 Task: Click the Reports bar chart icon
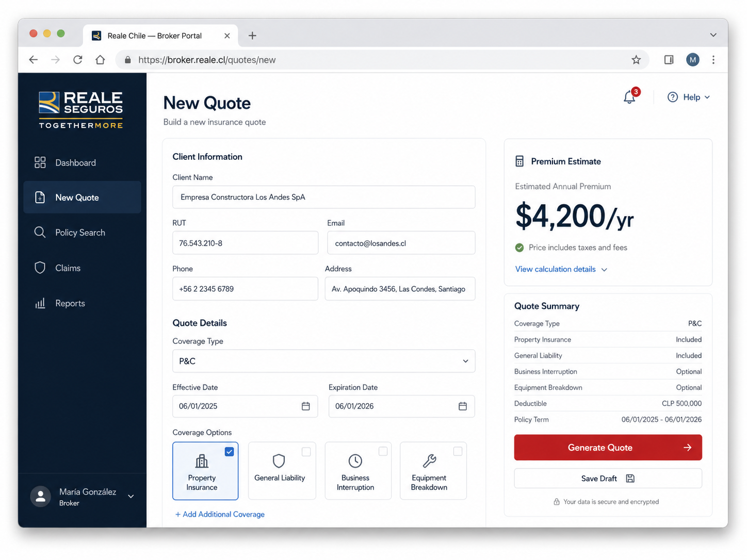tap(40, 303)
